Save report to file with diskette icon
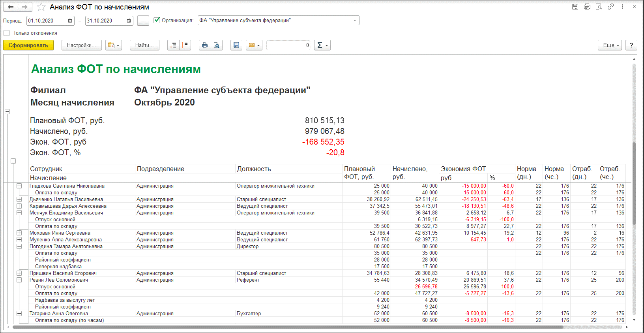 click(x=236, y=45)
